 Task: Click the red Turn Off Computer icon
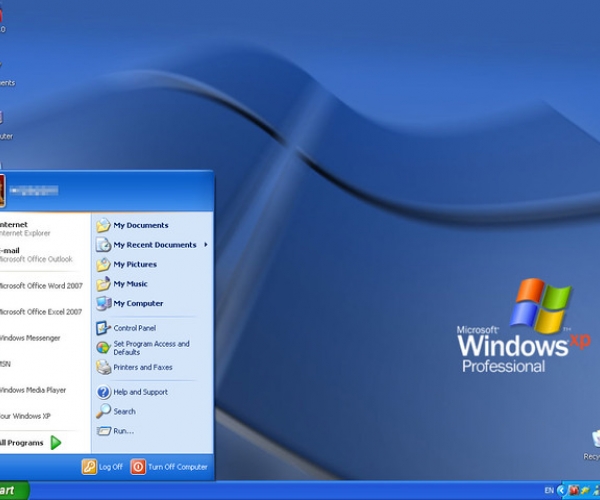[138, 467]
